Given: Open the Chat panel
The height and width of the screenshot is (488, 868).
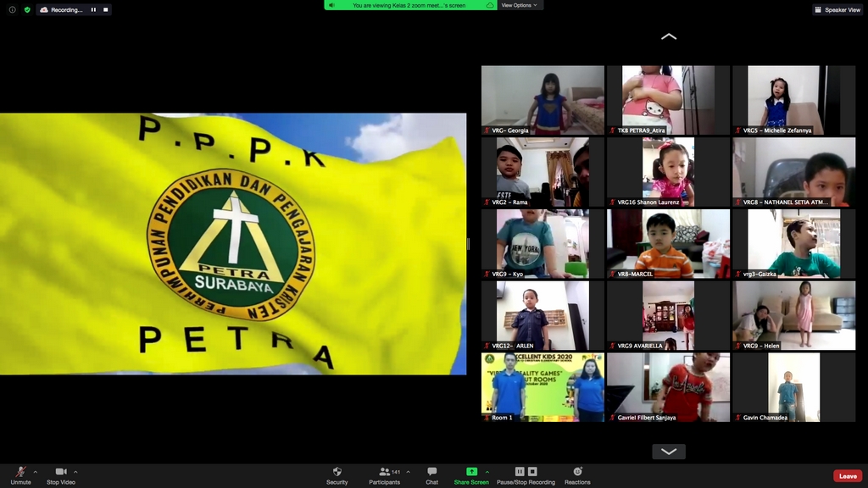Looking at the screenshot, I should point(431,473).
